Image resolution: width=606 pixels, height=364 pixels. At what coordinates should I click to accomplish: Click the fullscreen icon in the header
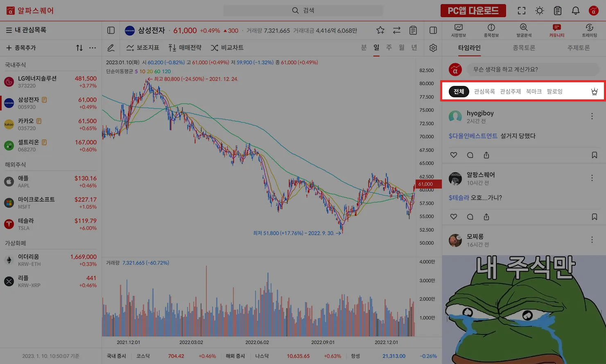pos(522,11)
